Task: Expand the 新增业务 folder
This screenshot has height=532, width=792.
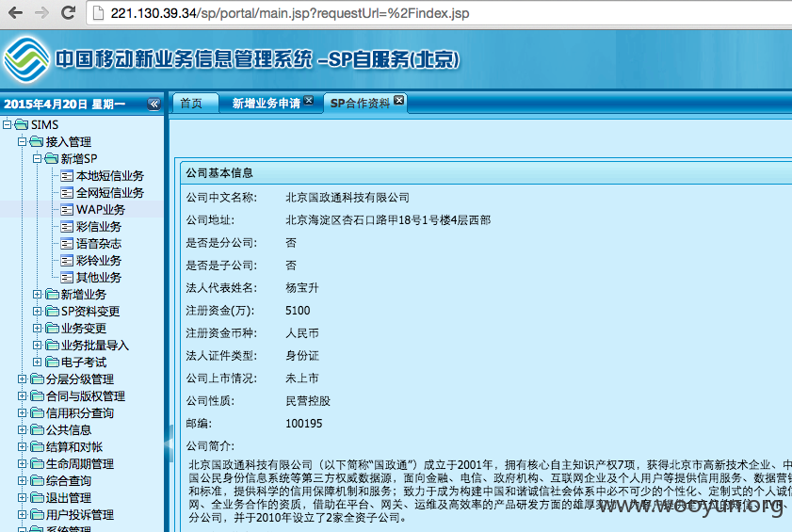Action: point(37,294)
